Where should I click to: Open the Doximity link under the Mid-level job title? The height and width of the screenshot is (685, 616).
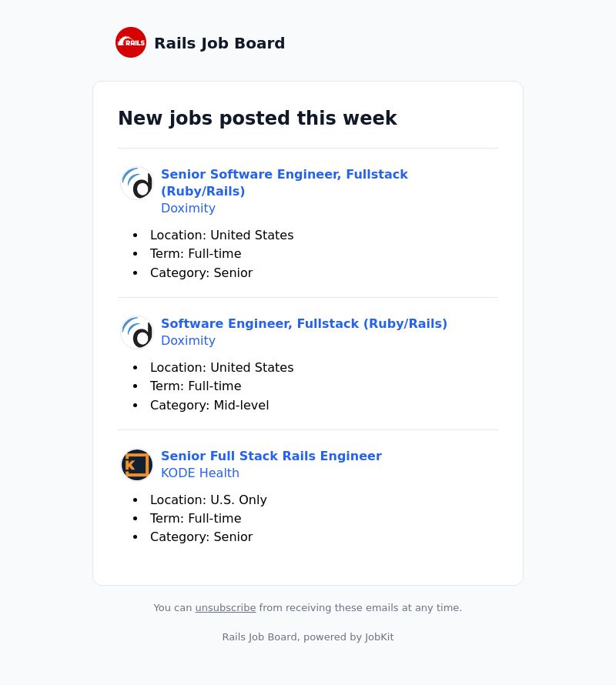188,340
